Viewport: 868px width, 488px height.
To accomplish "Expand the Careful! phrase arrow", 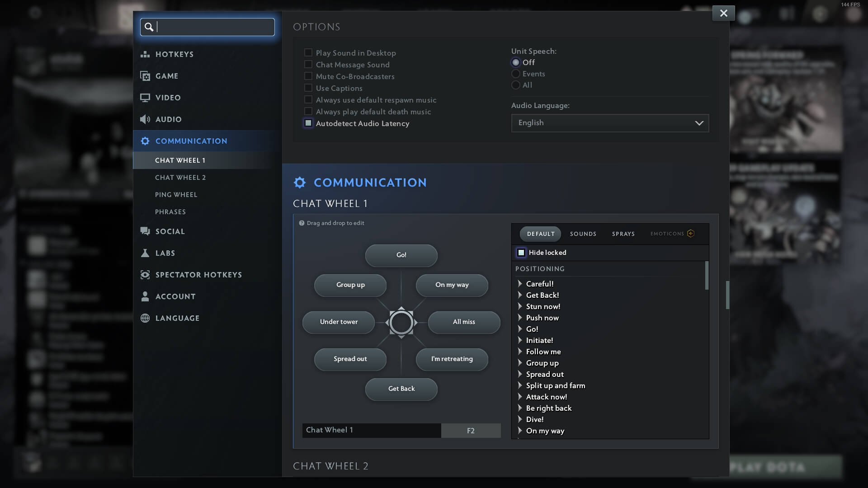I will [x=520, y=284].
